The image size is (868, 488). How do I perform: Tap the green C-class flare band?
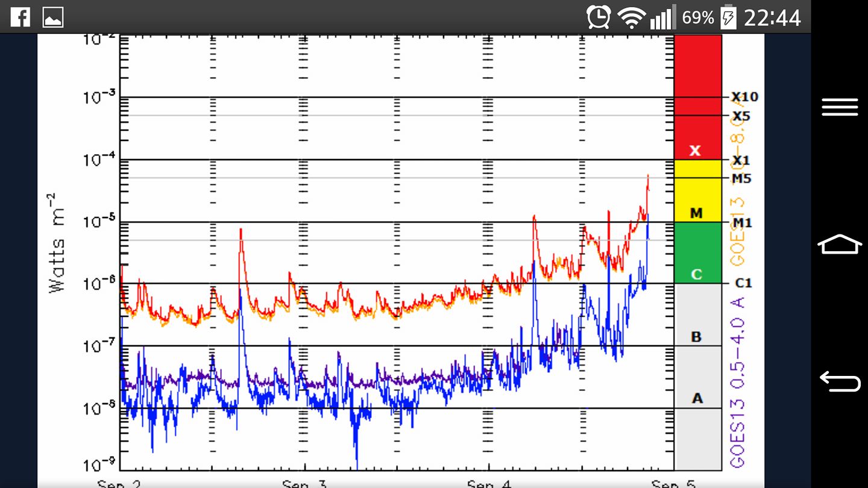click(x=697, y=253)
